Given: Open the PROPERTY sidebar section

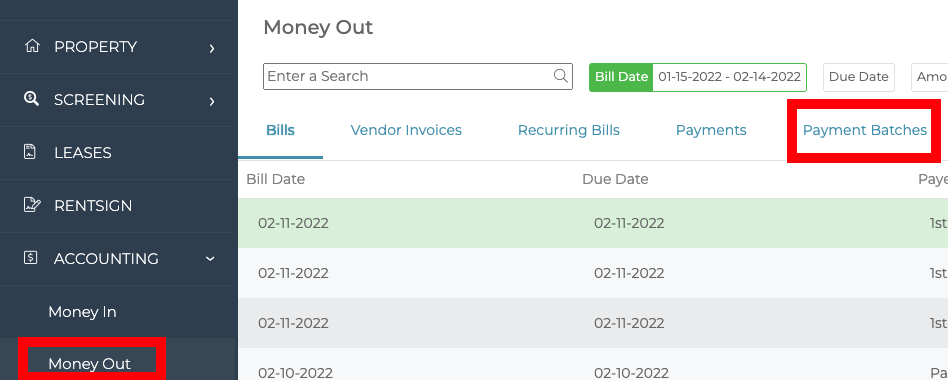Looking at the screenshot, I should tap(118, 47).
